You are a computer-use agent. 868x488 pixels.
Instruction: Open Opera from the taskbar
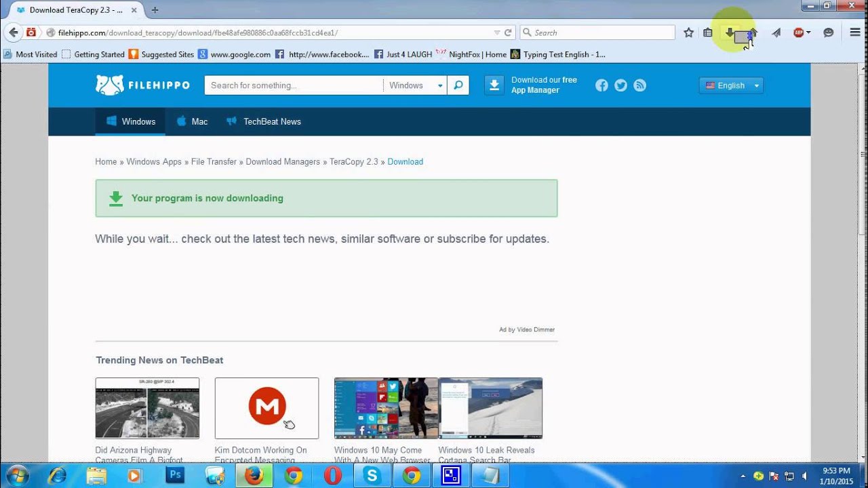point(332,476)
